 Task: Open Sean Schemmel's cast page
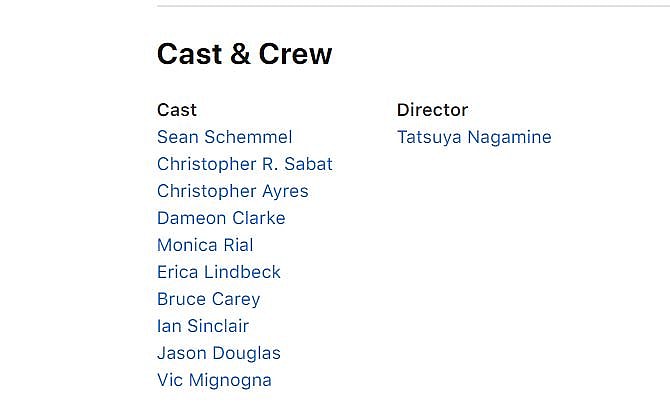point(224,137)
